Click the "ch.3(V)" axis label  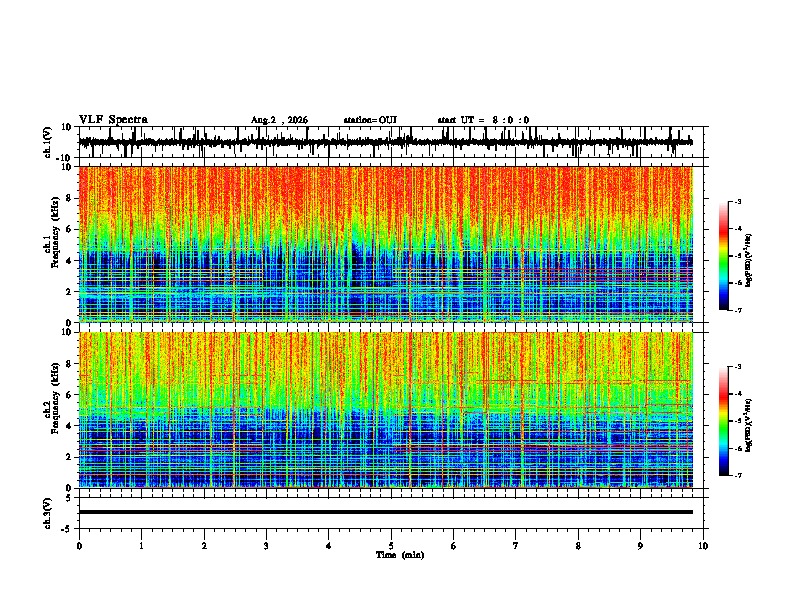[x=48, y=513]
